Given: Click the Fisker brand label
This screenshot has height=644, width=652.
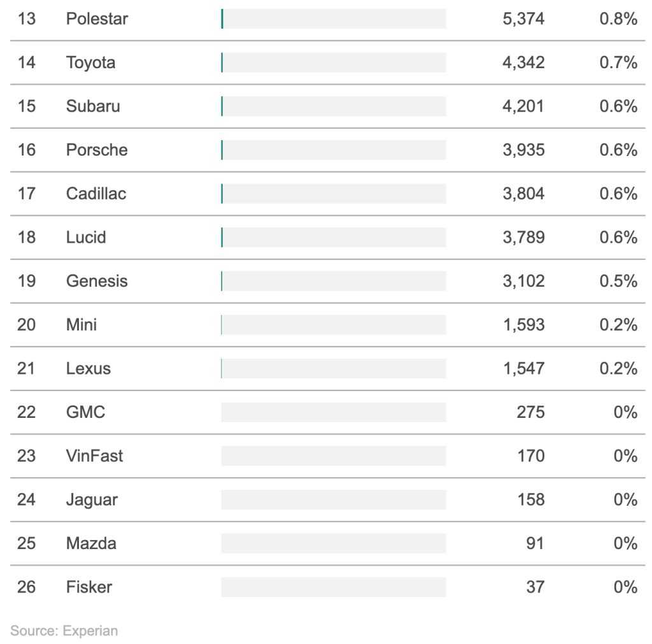Looking at the screenshot, I should [89, 587].
